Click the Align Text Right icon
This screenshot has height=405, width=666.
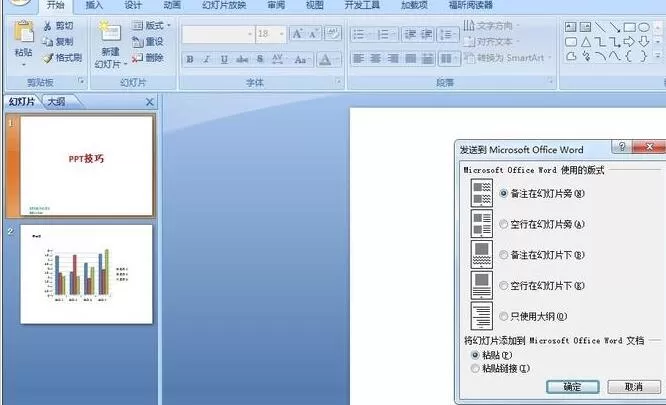pos(393,58)
